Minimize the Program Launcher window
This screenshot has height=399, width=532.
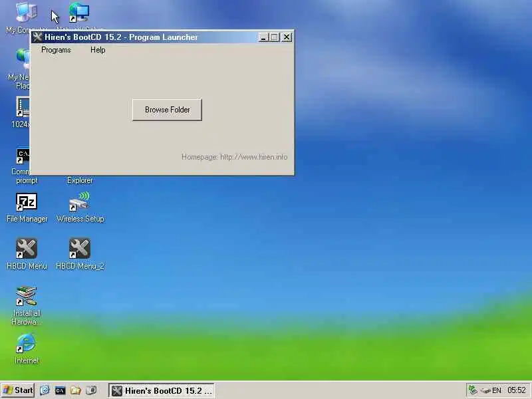[x=263, y=37]
